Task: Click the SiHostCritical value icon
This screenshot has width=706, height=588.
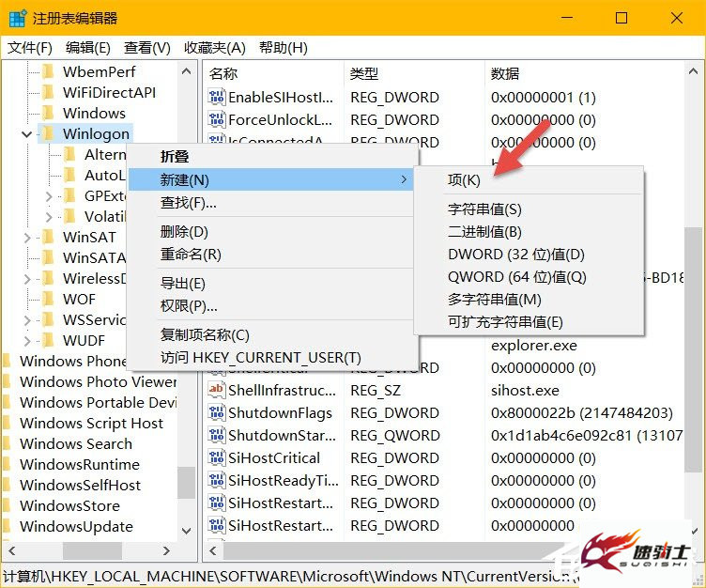Action: coord(216,458)
